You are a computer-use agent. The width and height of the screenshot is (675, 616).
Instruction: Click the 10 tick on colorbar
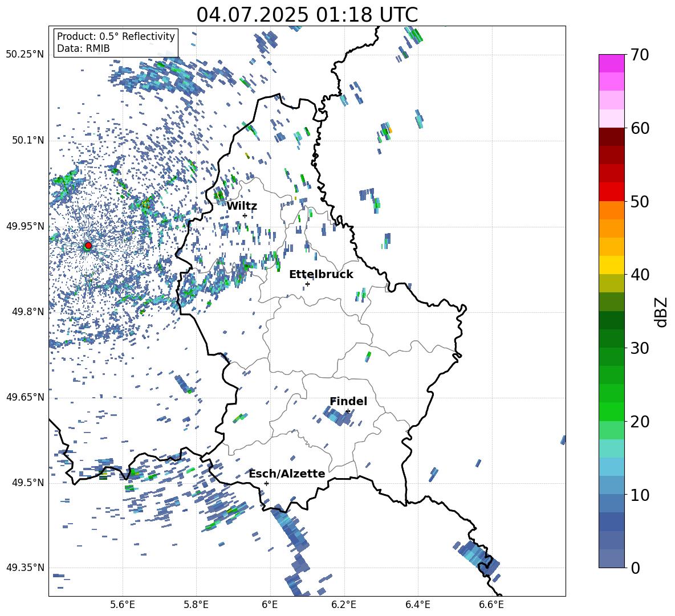tap(640, 494)
